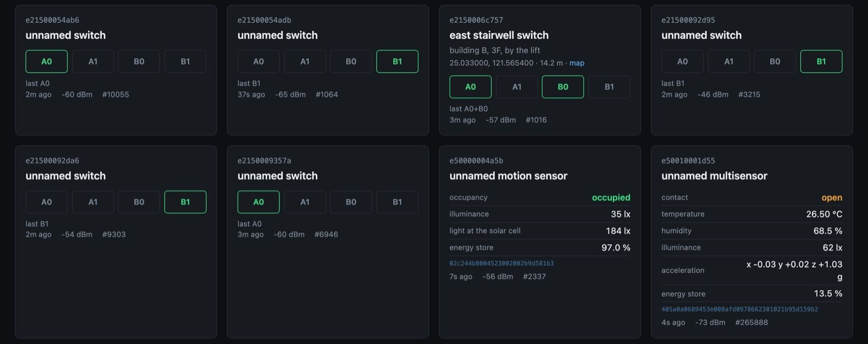Image resolution: width=868 pixels, height=344 pixels.
Task: Click A1 button on switch e21500092da6
Action: 93,202
